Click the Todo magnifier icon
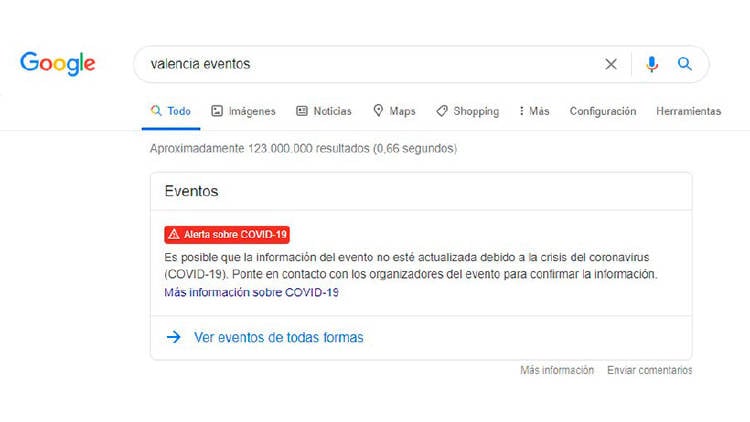Screen dimensions: 750x422 pos(156,111)
